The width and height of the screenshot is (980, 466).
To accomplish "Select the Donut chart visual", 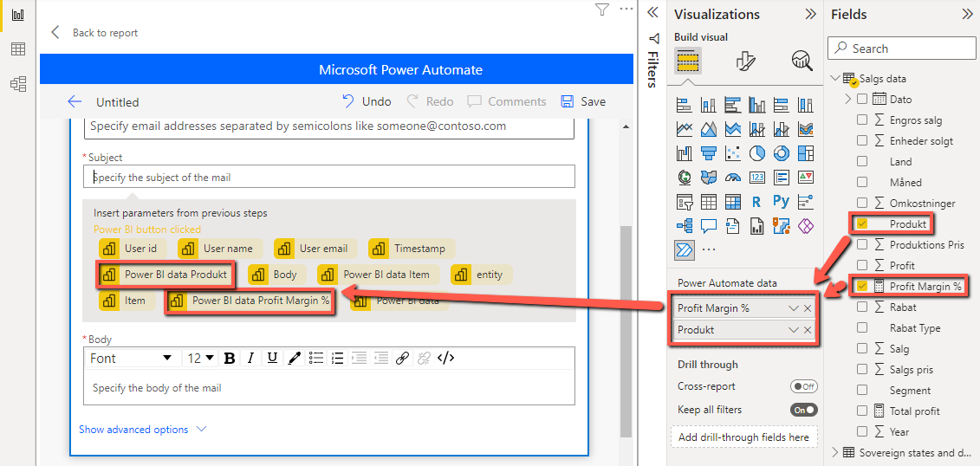I will point(782,153).
